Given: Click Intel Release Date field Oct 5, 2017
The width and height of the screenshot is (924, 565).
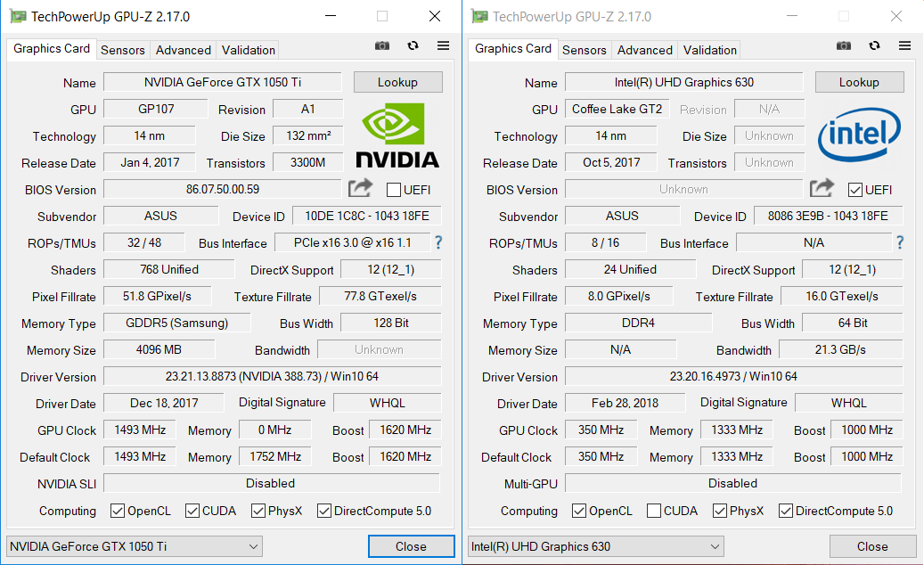Looking at the screenshot, I should 611,162.
